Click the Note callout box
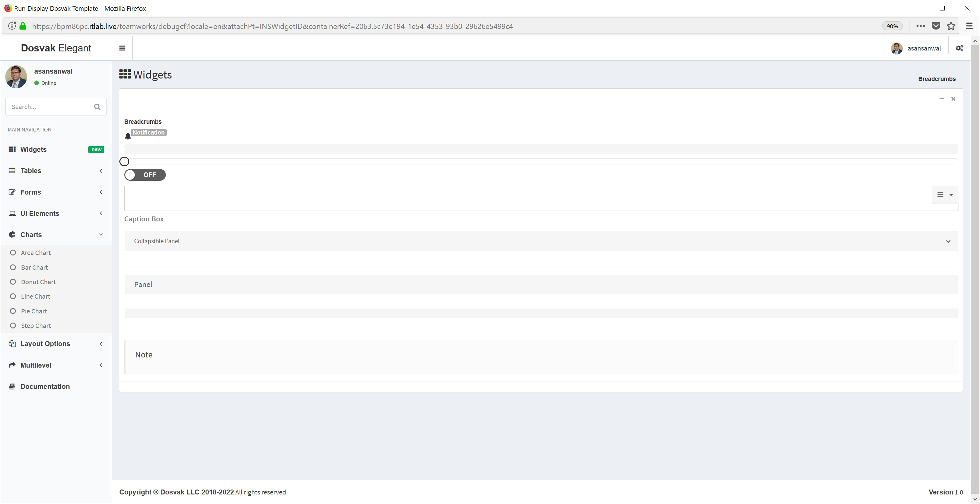 (x=541, y=357)
